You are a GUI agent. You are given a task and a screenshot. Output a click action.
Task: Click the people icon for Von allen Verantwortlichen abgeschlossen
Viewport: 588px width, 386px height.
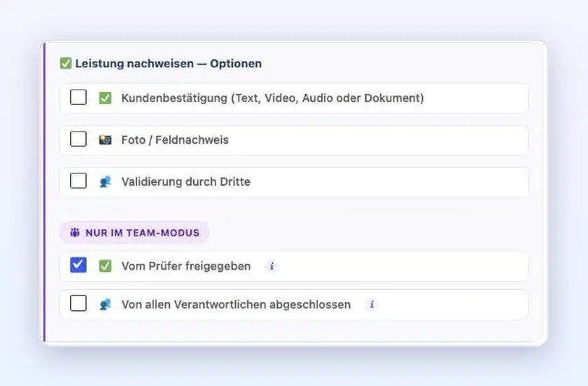coord(105,305)
